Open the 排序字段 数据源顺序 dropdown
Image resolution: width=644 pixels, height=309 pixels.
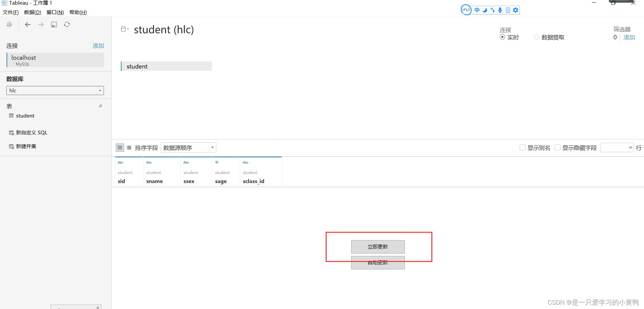tap(212, 147)
